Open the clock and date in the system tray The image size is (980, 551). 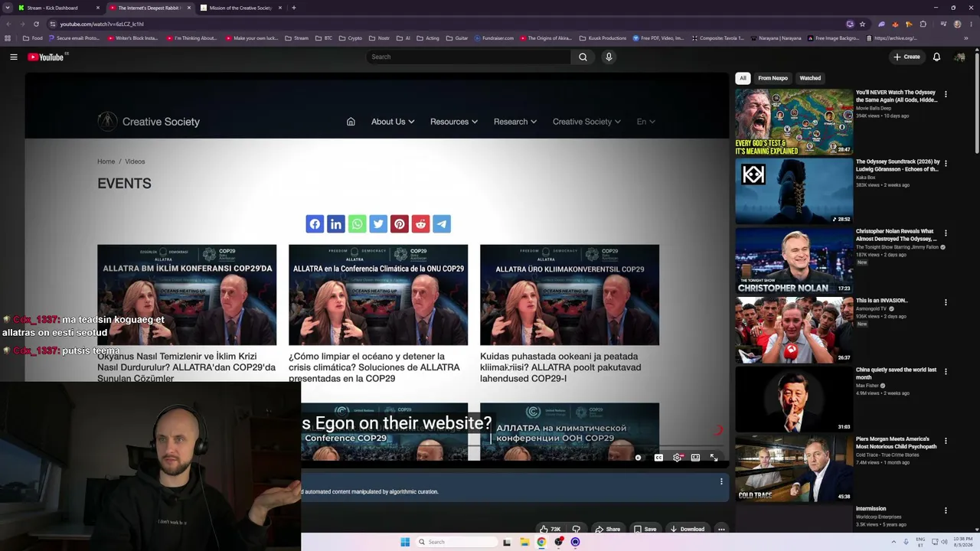(x=963, y=542)
